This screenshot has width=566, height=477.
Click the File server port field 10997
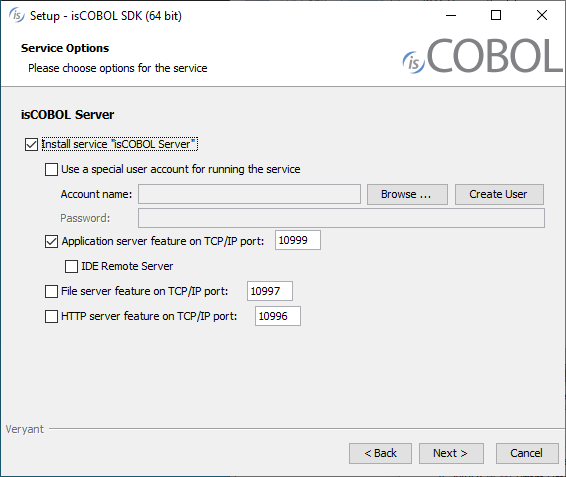[270, 291]
